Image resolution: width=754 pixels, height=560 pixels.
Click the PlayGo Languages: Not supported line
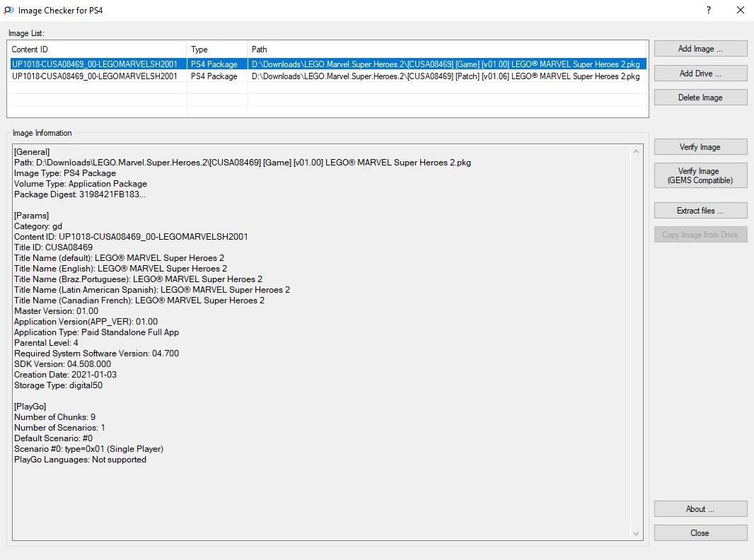coord(81,459)
